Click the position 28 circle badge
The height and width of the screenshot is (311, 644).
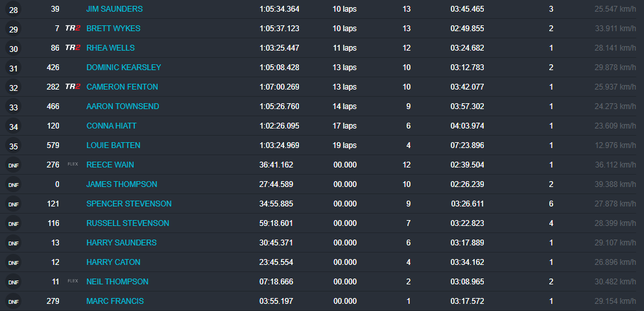click(x=14, y=10)
